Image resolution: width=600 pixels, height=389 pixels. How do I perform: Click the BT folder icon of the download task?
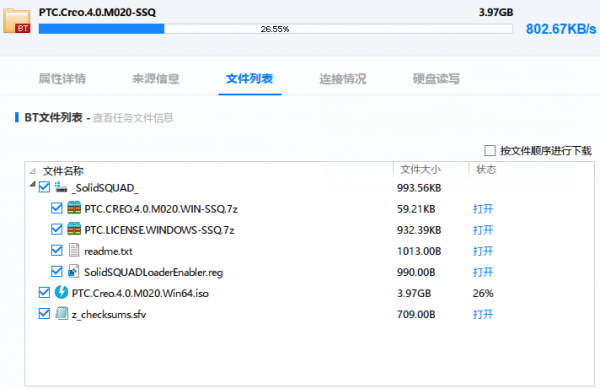pyautogui.click(x=17, y=21)
